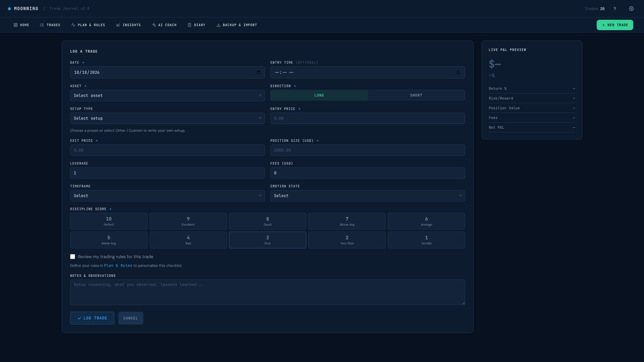Open the Select asset dropdown

click(x=167, y=96)
